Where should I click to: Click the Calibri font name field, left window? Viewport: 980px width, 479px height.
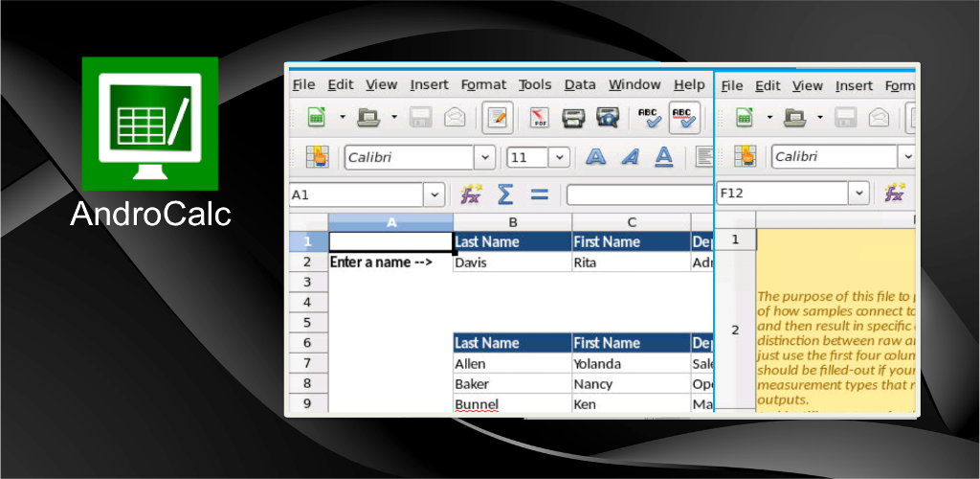(x=410, y=157)
